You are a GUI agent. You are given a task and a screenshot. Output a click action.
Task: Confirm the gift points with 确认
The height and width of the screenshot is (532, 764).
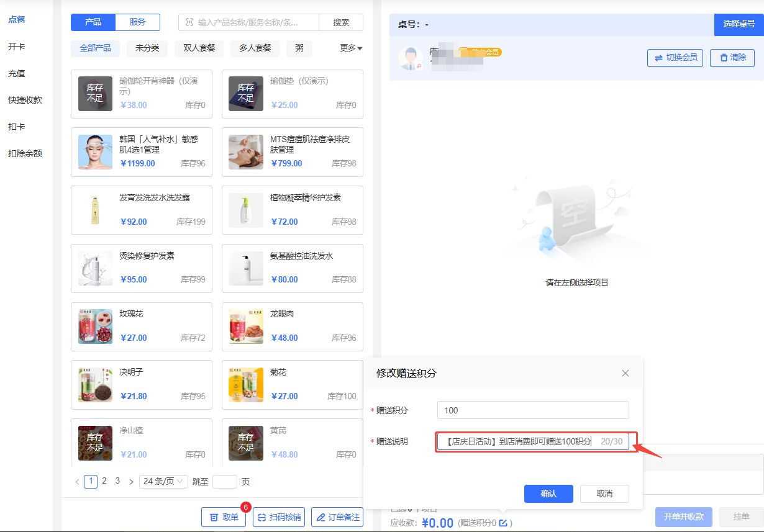(548, 494)
